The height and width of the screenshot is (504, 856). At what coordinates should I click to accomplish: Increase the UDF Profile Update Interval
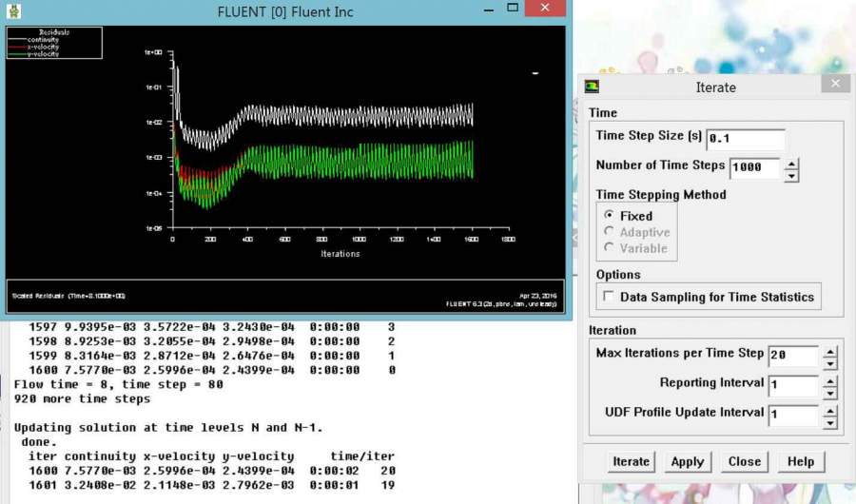click(829, 411)
